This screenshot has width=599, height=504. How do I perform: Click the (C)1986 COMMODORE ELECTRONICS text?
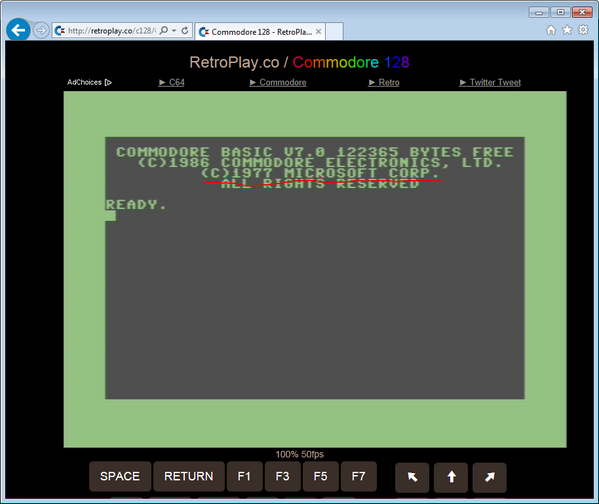[320, 162]
